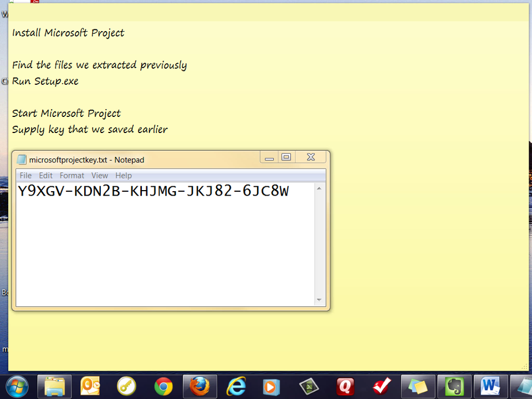Launch Outlook from the taskbar
Image resolution: width=532 pixels, height=399 pixels.
(90, 386)
